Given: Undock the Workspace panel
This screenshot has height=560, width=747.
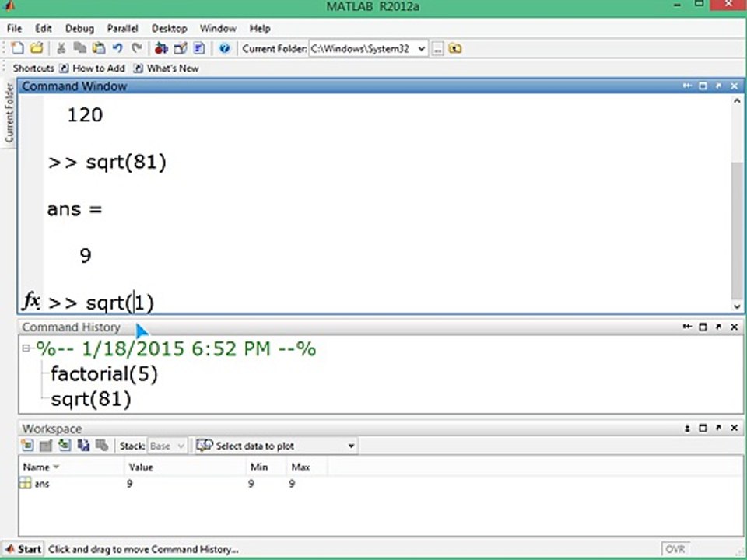Looking at the screenshot, I should tap(718, 428).
